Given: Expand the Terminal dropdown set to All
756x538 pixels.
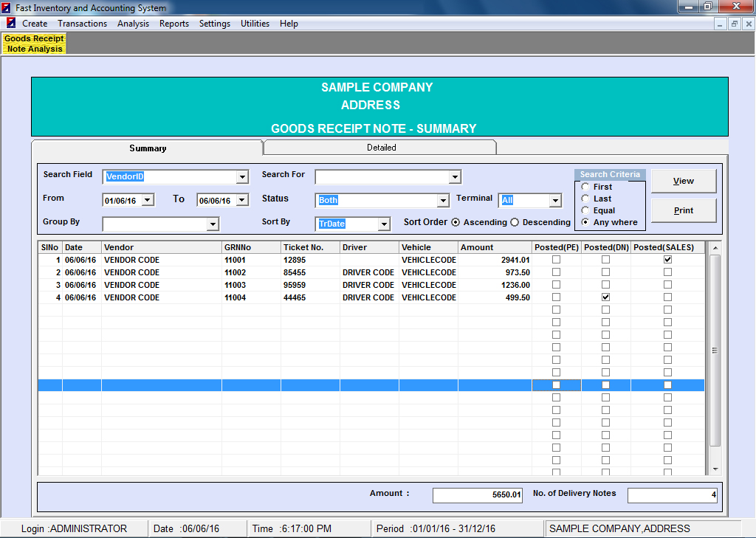Looking at the screenshot, I should (555, 201).
